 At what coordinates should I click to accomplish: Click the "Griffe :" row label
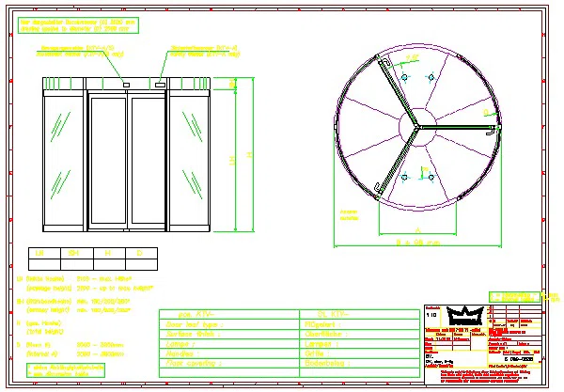317,353
